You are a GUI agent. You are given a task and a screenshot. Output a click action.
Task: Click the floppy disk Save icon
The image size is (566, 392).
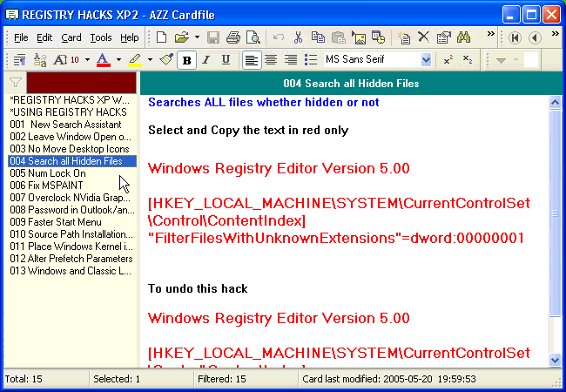[x=213, y=37]
